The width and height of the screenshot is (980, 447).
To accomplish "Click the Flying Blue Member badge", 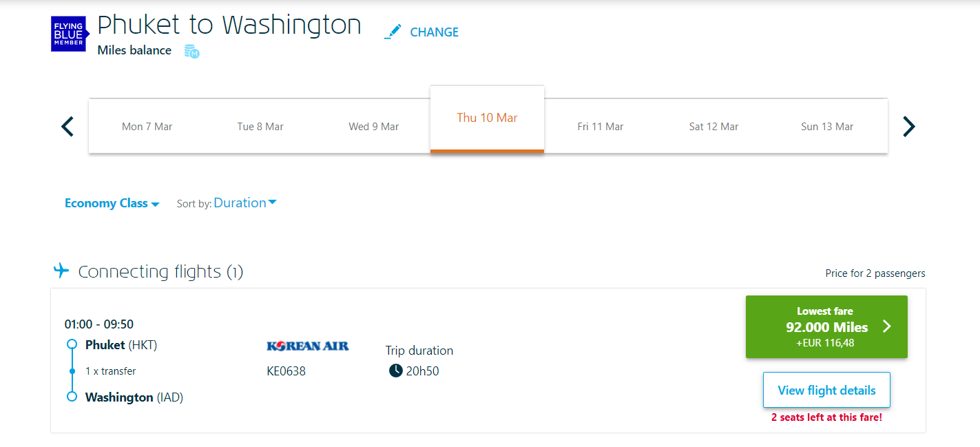I will coord(69,34).
